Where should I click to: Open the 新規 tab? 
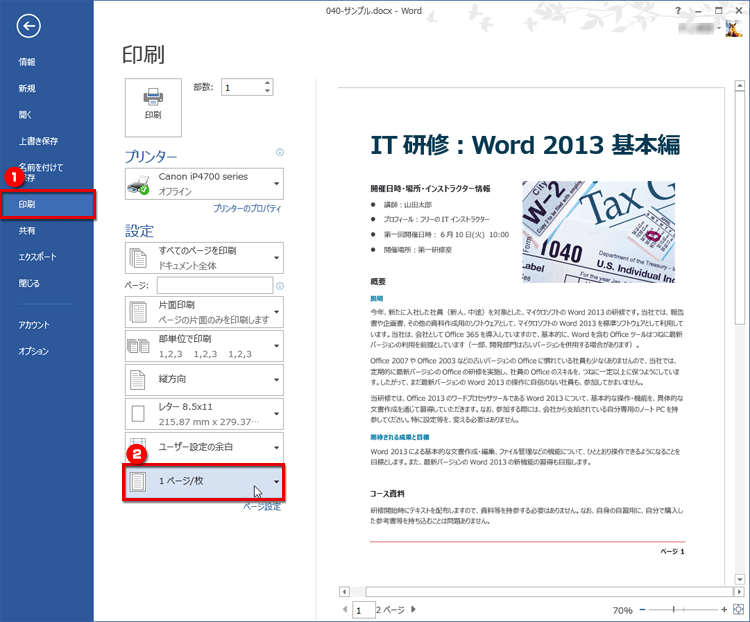(x=27, y=89)
